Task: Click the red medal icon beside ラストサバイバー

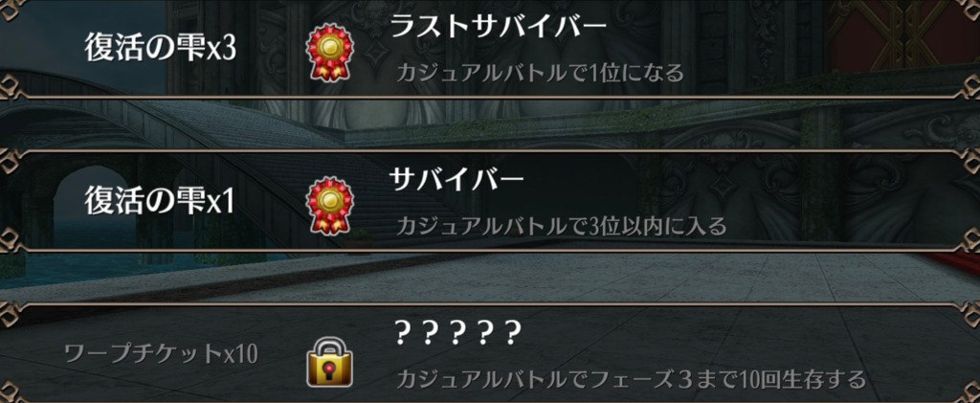Action: tap(329, 53)
